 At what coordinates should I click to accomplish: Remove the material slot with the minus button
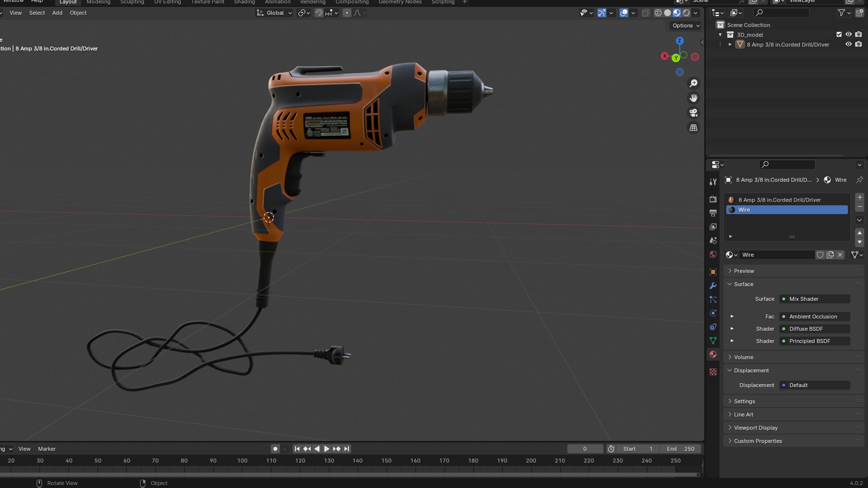(859, 207)
